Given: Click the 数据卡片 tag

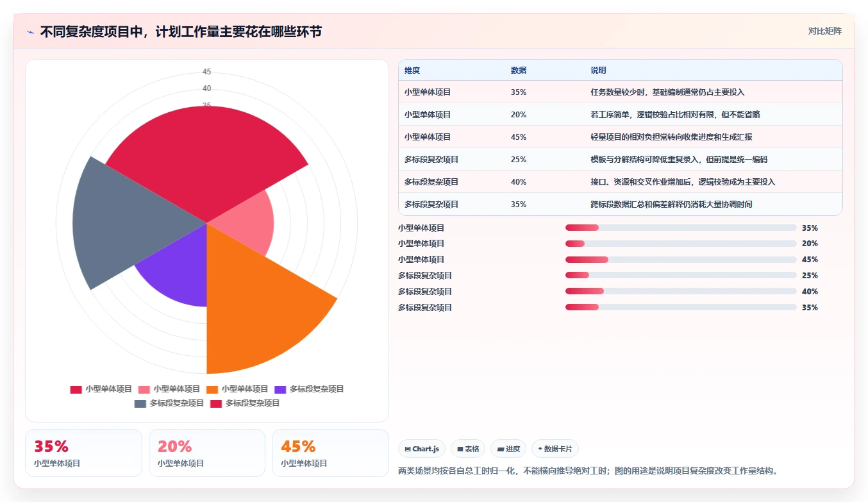Looking at the screenshot, I should pyautogui.click(x=555, y=449).
